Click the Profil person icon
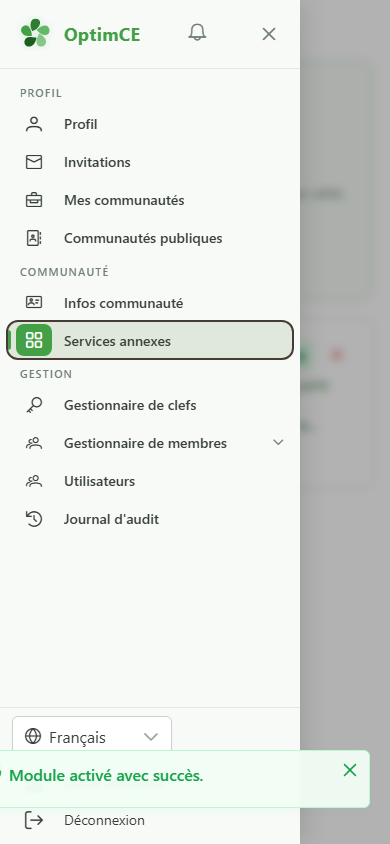 34,124
